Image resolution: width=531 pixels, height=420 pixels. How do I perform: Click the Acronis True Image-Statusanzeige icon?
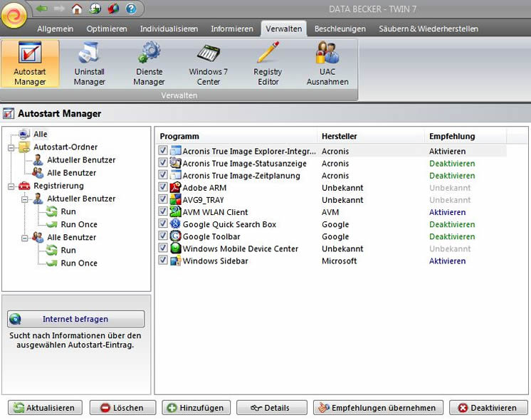point(175,163)
